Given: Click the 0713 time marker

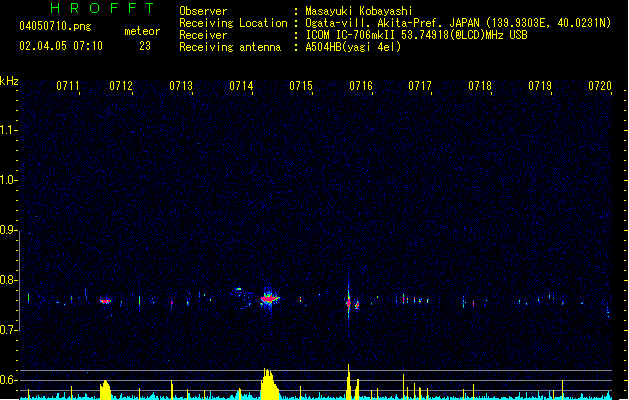Looking at the screenshot, I should click(x=181, y=86).
